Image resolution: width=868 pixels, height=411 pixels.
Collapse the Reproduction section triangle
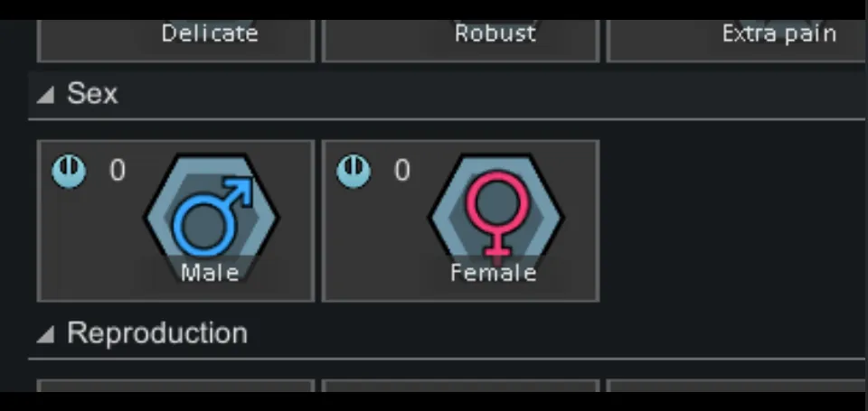click(46, 334)
